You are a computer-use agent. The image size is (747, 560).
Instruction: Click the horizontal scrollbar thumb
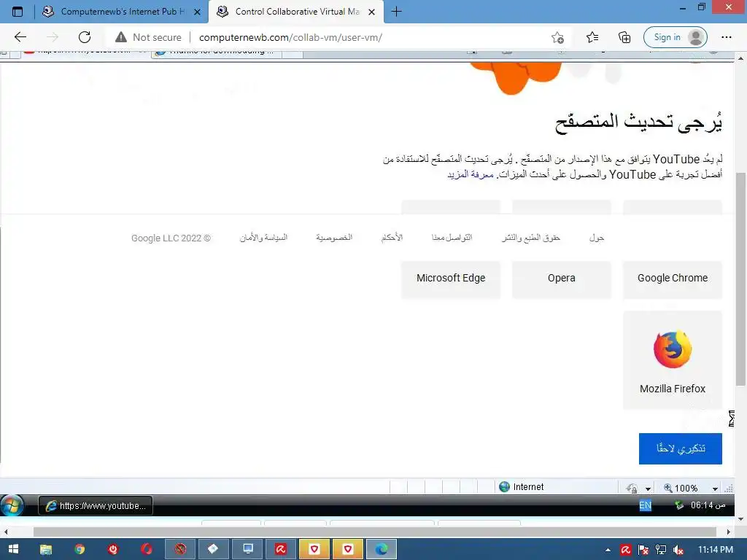click(374, 532)
